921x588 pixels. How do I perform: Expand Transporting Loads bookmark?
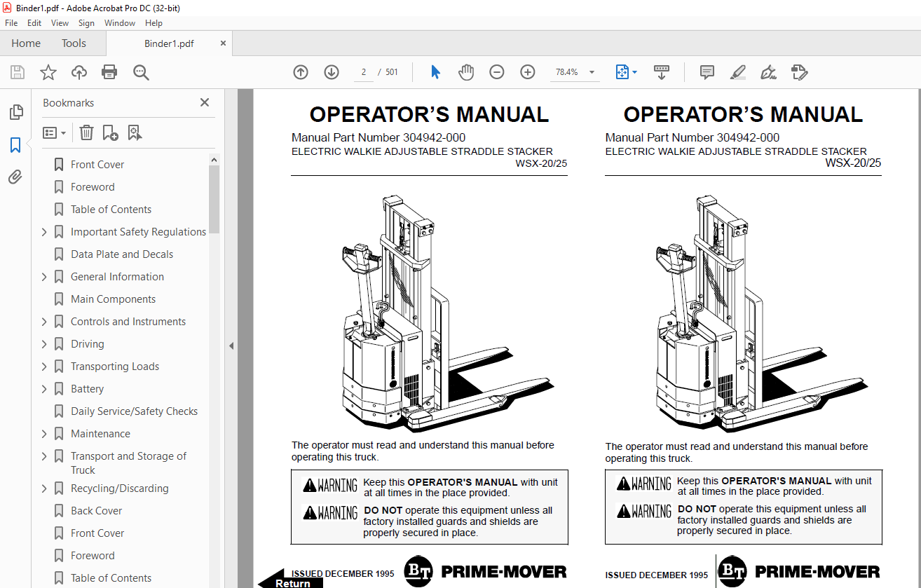click(44, 367)
